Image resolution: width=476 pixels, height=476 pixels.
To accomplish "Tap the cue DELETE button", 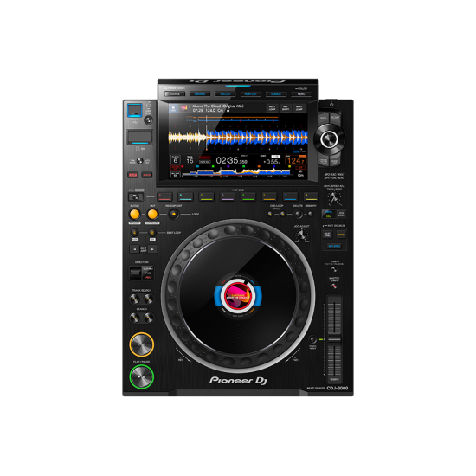I will pos(299,215).
